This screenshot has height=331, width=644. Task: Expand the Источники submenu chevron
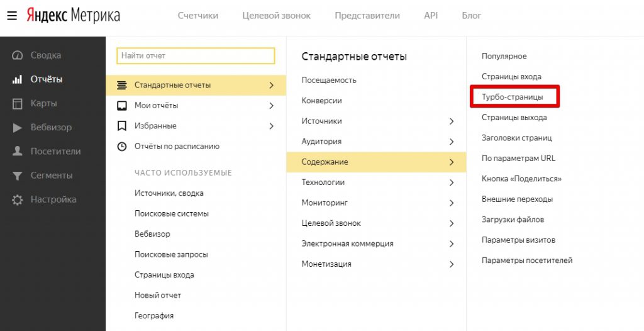tap(451, 121)
